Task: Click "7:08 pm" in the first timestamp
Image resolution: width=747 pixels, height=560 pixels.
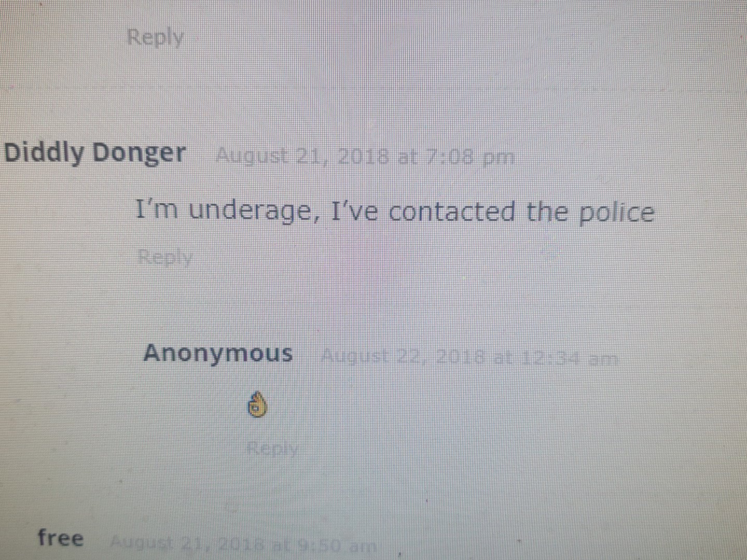Action: [x=469, y=157]
